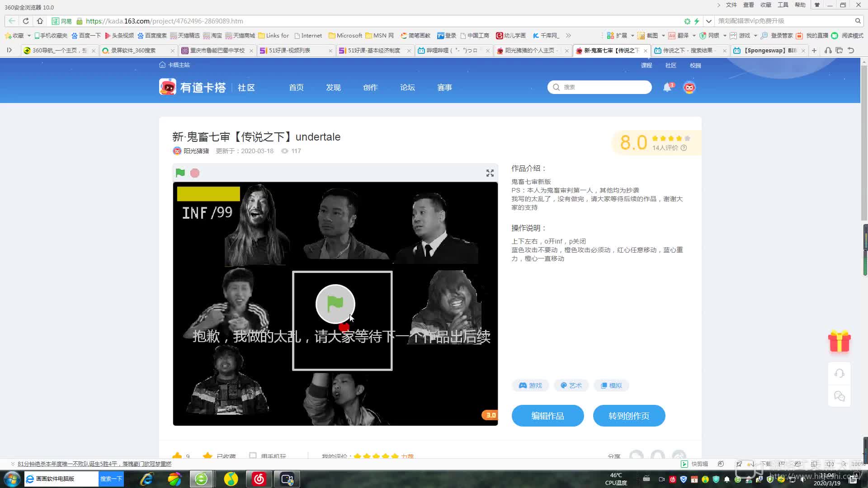Toggle 阅读模式 reading mode
Viewport: 868px width, 488px height.
point(847,36)
